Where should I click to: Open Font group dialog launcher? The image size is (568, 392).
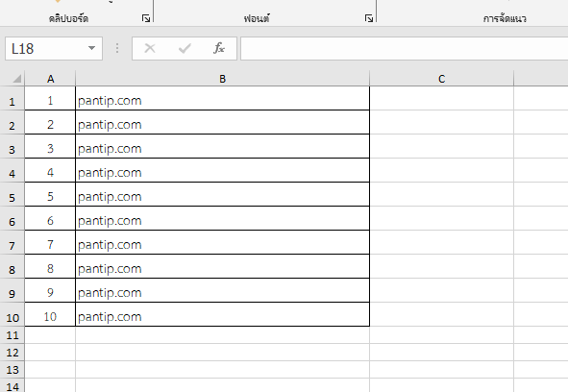coord(369,18)
